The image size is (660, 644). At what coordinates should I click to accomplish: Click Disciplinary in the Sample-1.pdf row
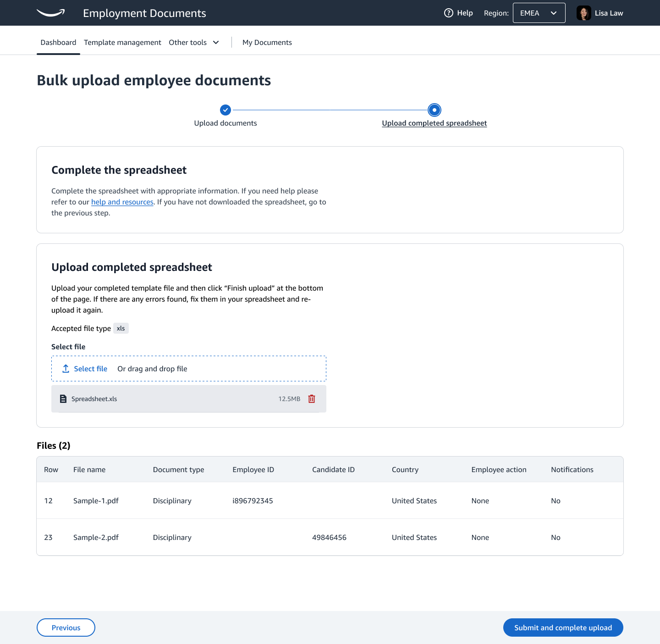[x=172, y=501]
